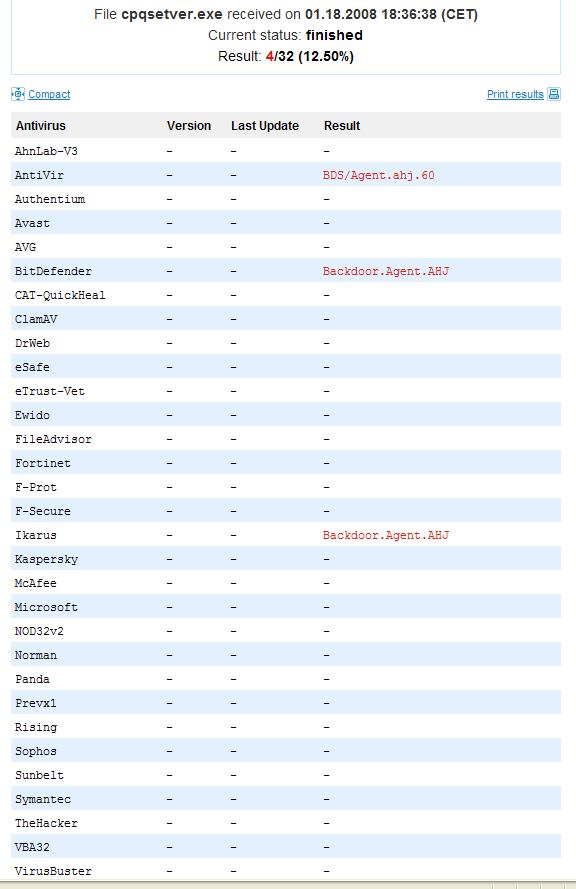Click the cpqsetver.exe file name

click(172, 15)
